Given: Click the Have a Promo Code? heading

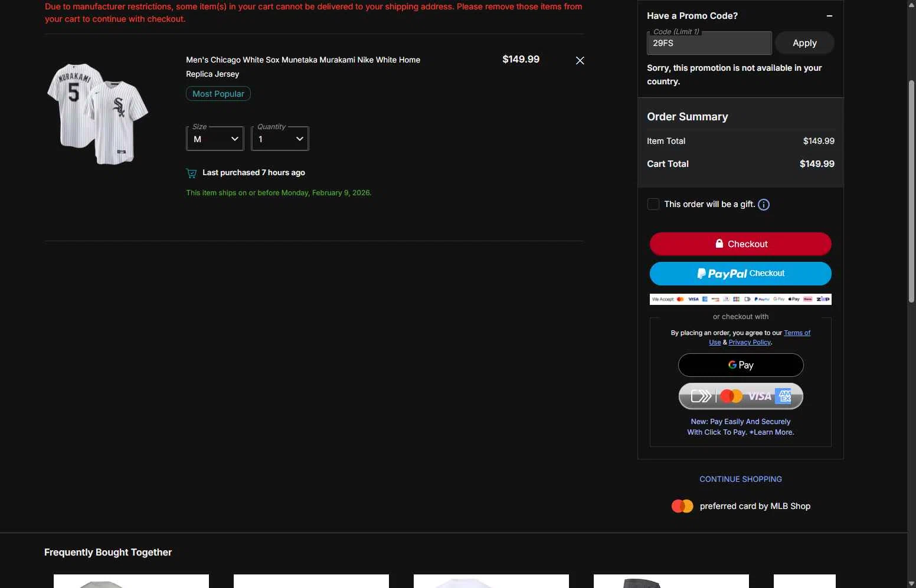Looking at the screenshot, I should [x=692, y=16].
